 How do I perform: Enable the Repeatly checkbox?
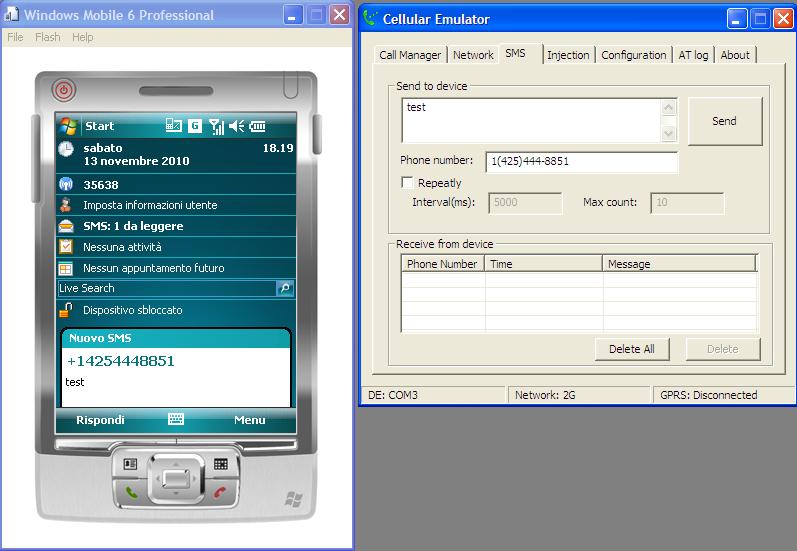[407, 182]
